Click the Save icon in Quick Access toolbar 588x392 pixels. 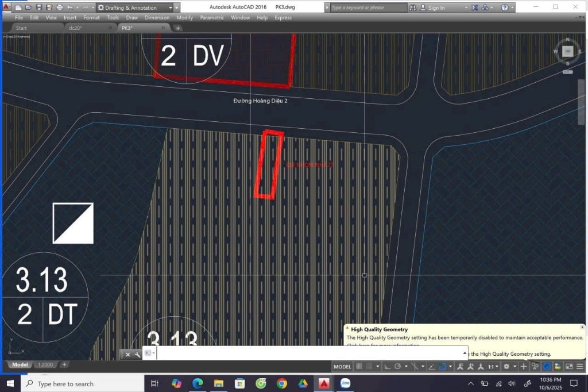coord(38,8)
